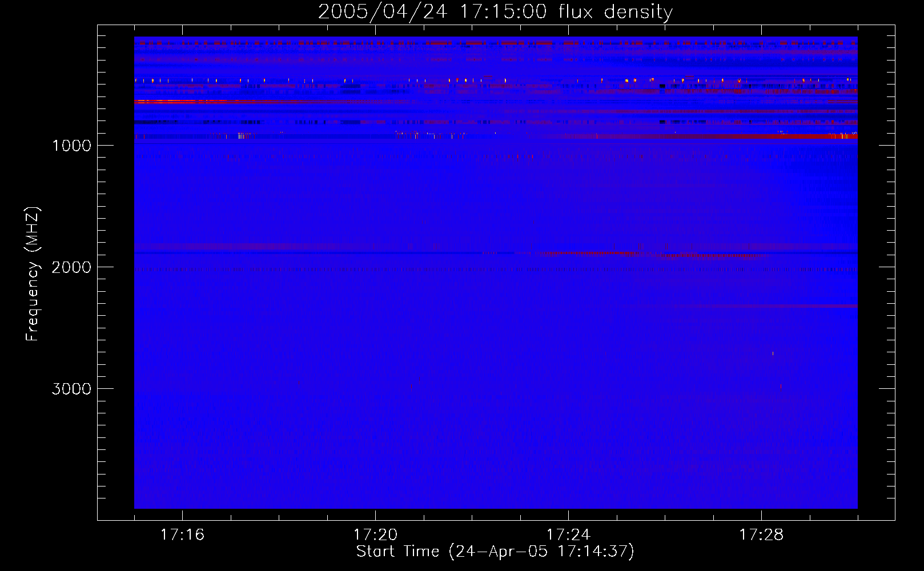Click the 17:20 time tick label
The width and height of the screenshot is (924, 571).
click(375, 534)
